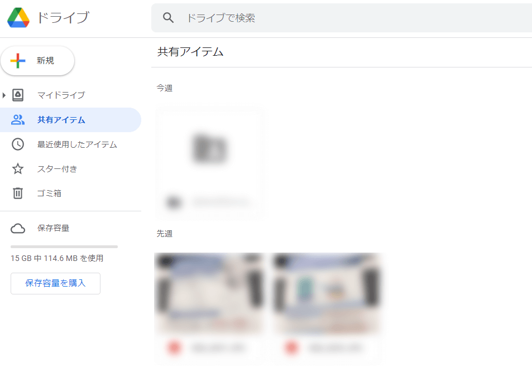Click the owner avatar on the shared folder
This screenshot has width=532, height=392.
point(174,202)
